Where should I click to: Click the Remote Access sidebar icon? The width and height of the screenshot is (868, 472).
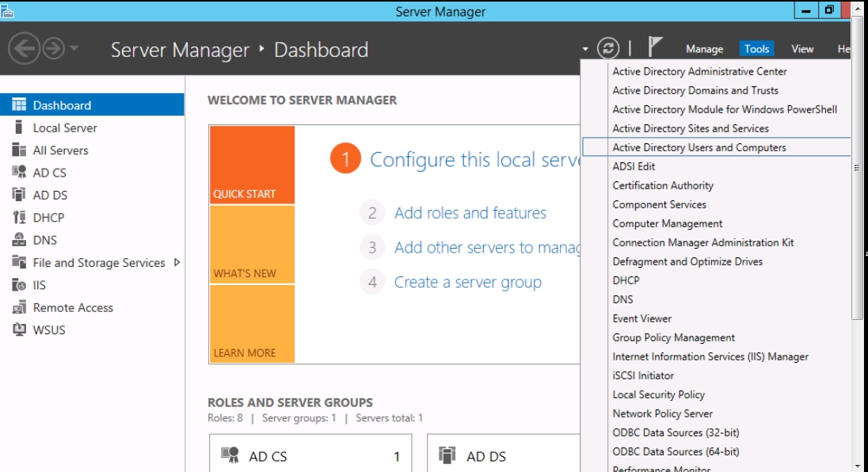[19, 307]
